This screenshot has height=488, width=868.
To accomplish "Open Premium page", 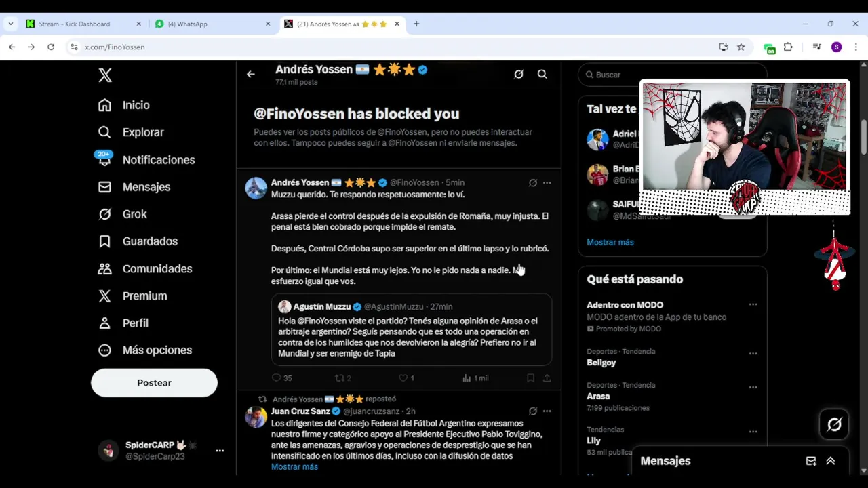I will pos(133,296).
